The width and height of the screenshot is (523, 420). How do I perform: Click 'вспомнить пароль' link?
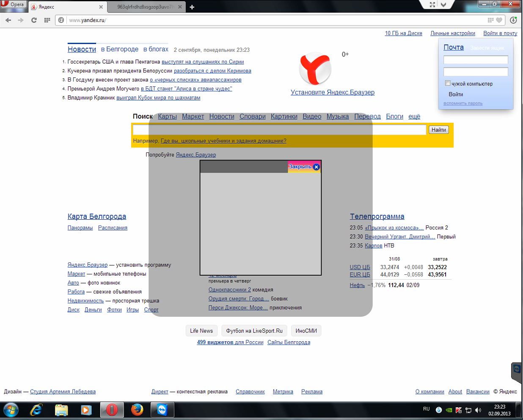pyautogui.click(x=463, y=103)
